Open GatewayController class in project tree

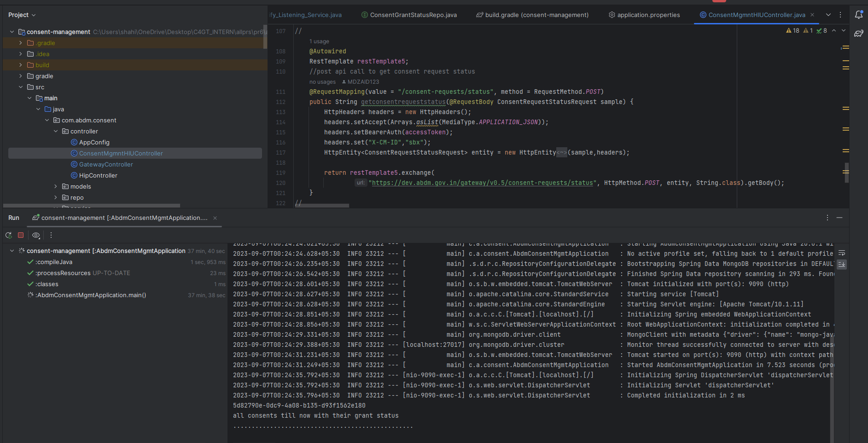(106, 164)
